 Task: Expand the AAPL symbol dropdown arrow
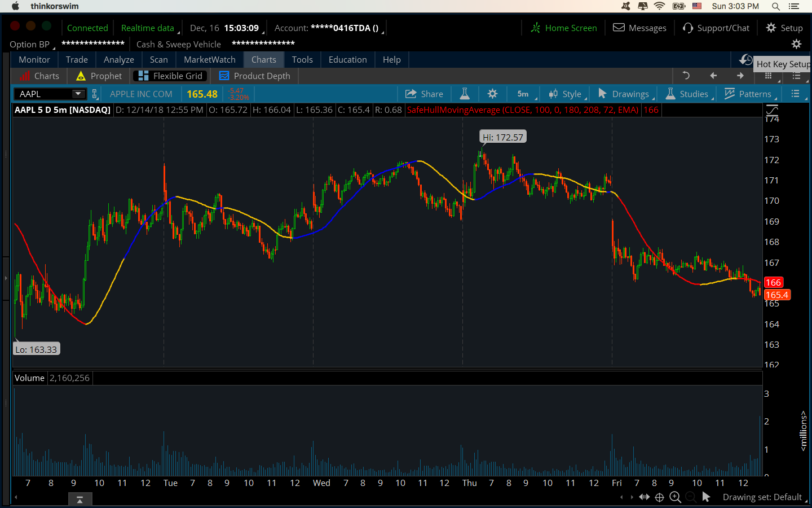(78, 94)
